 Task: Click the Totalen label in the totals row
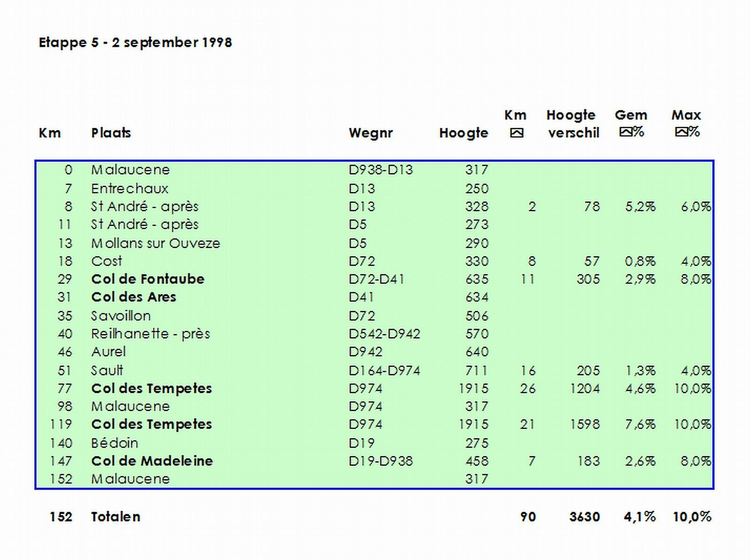115,517
